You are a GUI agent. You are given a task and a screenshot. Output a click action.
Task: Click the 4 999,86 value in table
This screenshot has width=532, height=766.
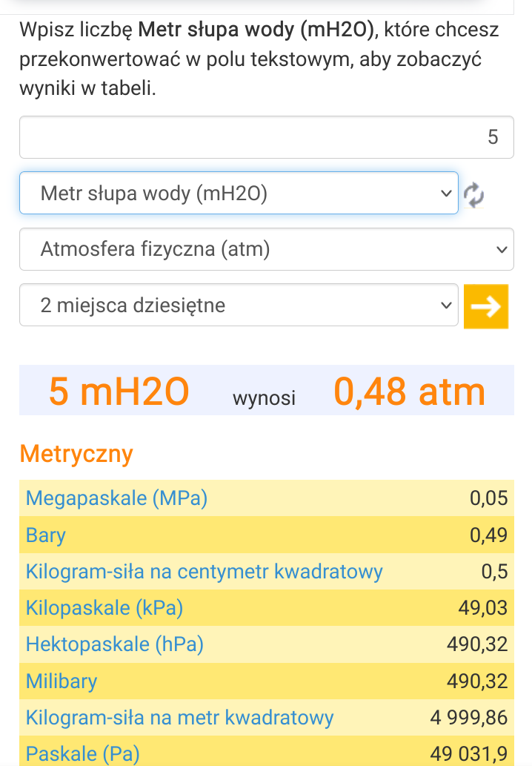pos(469,717)
